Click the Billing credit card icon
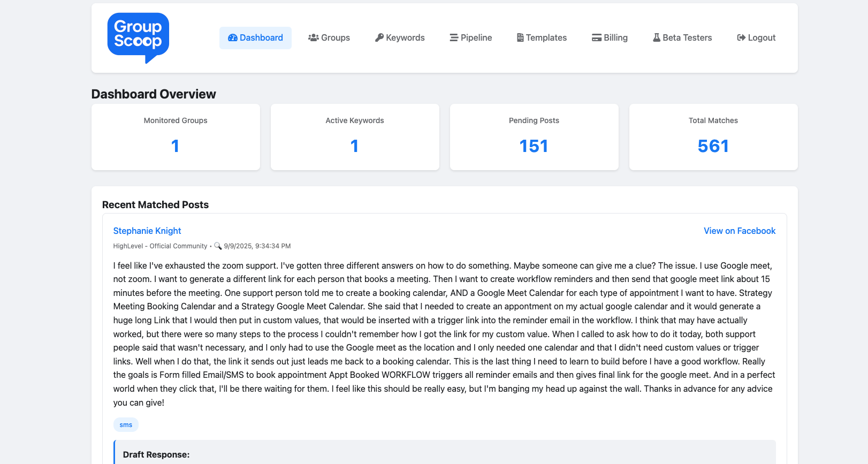This screenshot has width=868, height=464. click(597, 38)
